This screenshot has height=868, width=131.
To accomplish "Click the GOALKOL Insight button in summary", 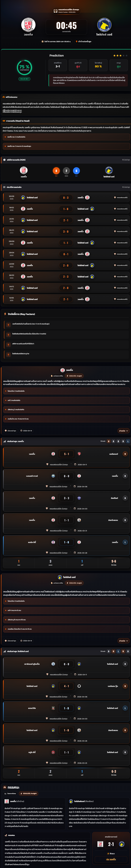I will (28, 793).
